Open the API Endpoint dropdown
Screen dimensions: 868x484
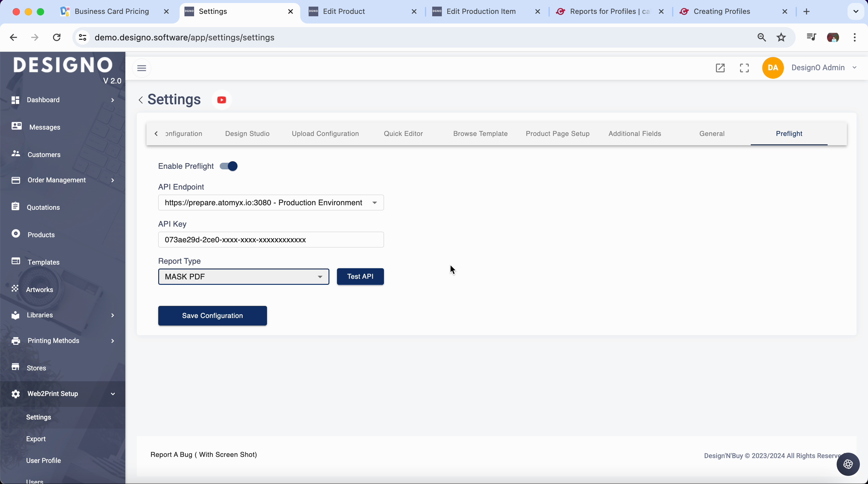point(271,203)
